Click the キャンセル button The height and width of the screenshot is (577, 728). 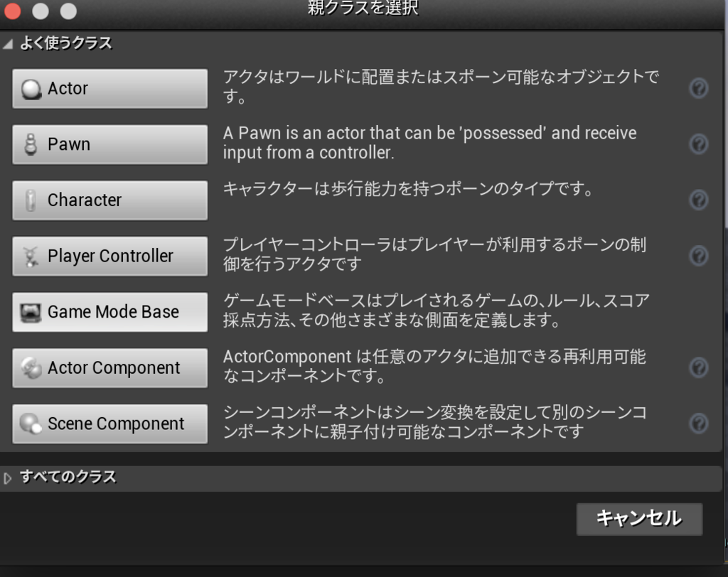[639, 519]
